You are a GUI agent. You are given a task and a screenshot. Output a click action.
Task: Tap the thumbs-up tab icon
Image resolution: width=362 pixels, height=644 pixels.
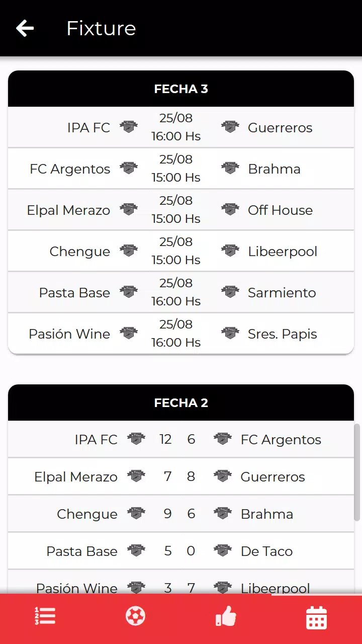(226, 616)
